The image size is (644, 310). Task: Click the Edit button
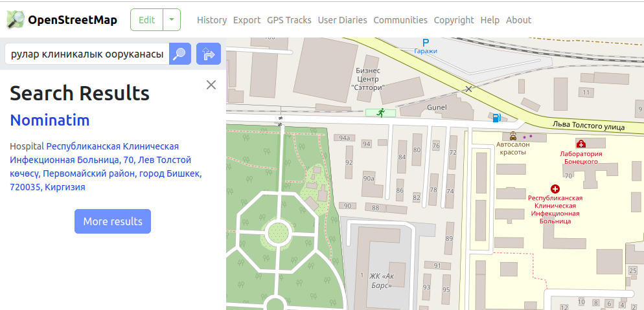146,19
